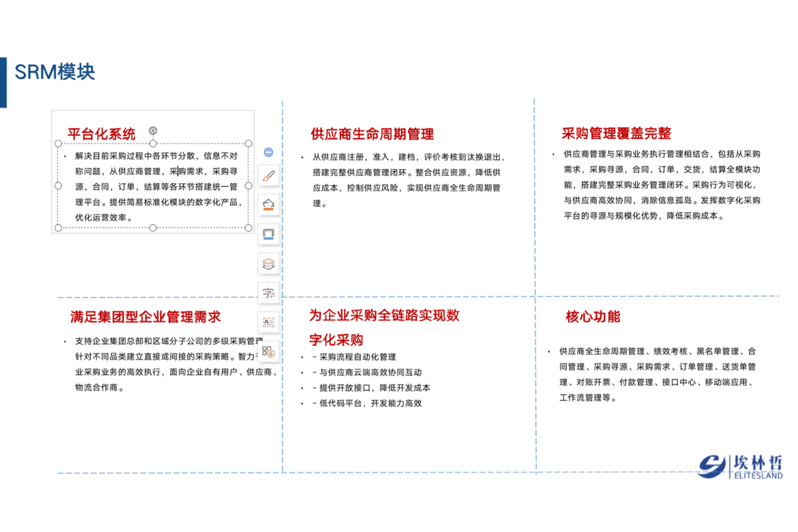Click the text box A icon
The image size is (798, 532).
[268, 322]
